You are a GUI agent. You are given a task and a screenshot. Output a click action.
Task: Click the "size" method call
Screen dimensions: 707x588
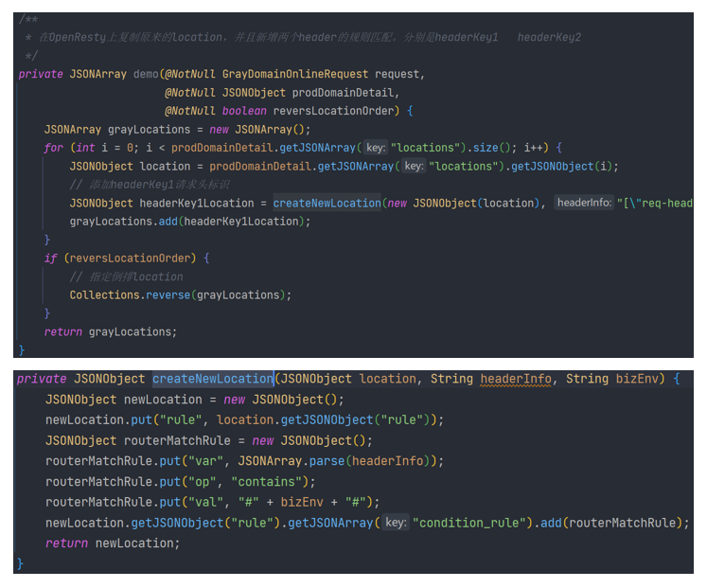point(486,148)
